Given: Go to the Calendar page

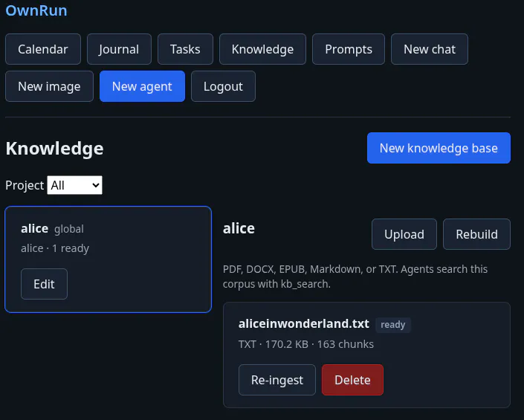Looking at the screenshot, I should (x=43, y=49).
